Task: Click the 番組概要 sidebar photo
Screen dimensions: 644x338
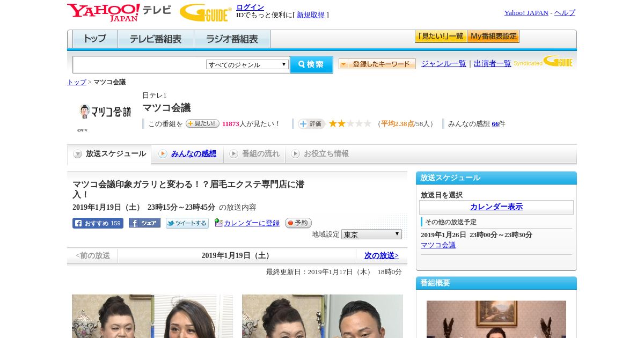Action: click(x=496, y=319)
